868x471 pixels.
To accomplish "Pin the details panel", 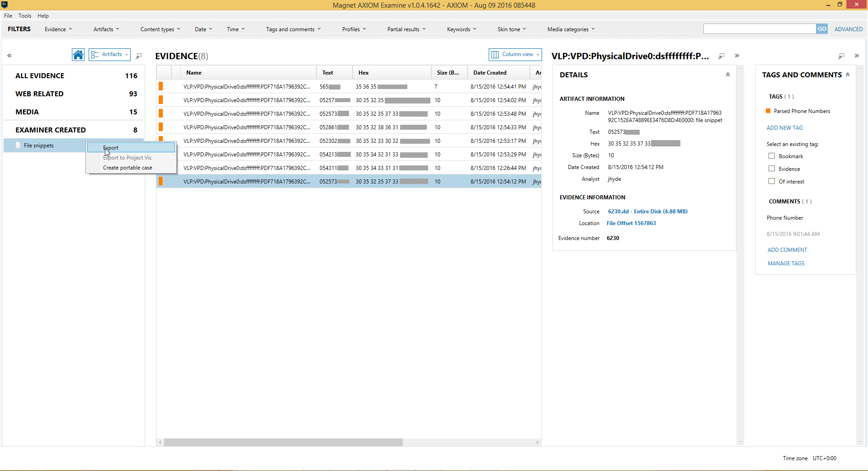I will (722, 56).
